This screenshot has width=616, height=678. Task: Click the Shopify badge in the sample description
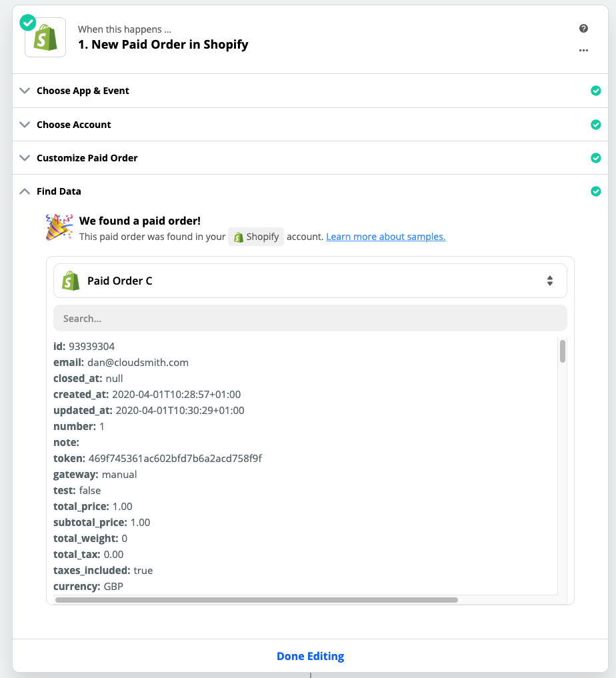tap(256, 237)
